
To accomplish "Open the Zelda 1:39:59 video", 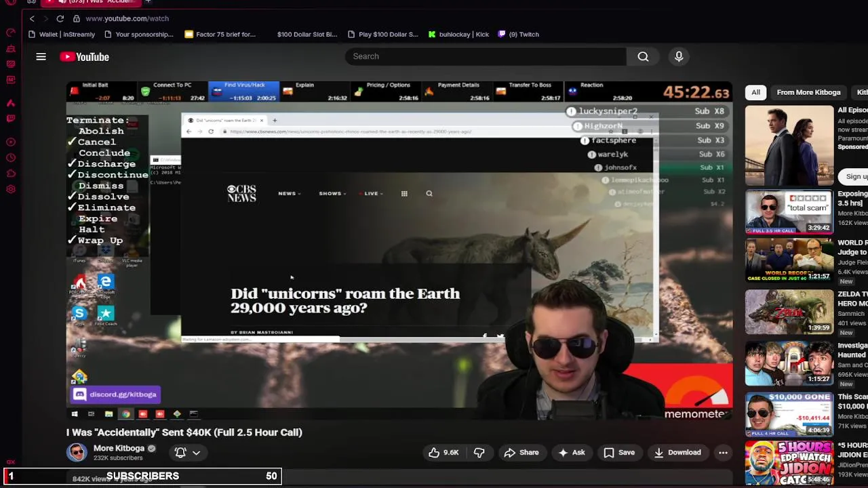I will [x=789, y=312].
